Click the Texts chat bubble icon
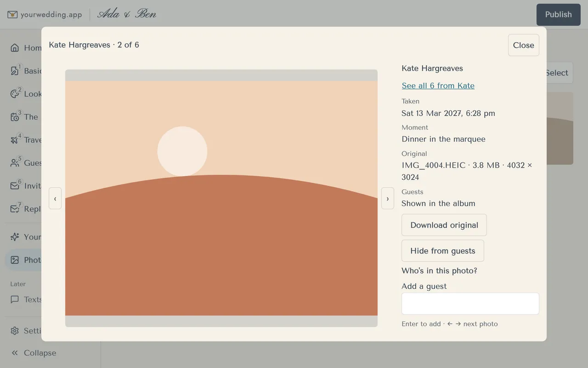The width and height of the screenshot is (588, 368). pyautogui.click(x=15, y=299)
